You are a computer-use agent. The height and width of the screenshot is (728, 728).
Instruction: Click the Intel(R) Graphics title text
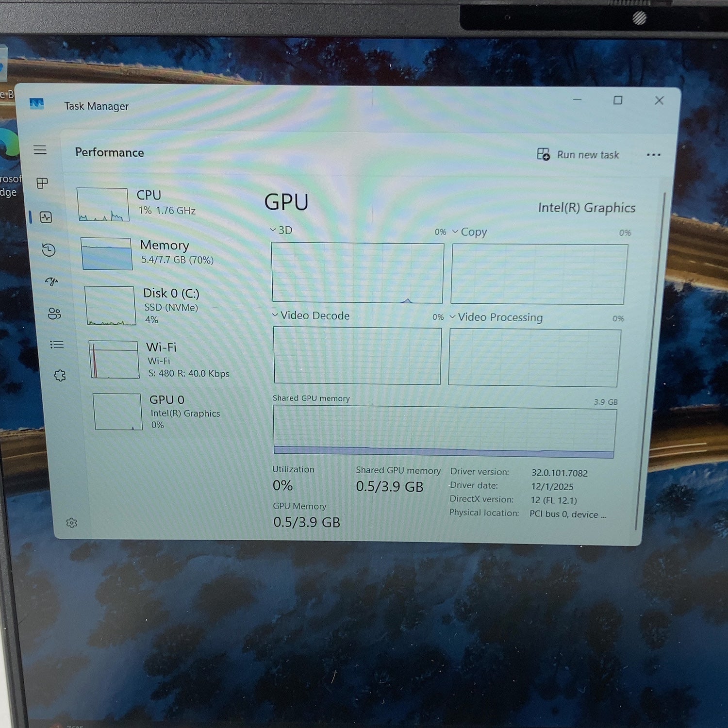pos(586,208)
